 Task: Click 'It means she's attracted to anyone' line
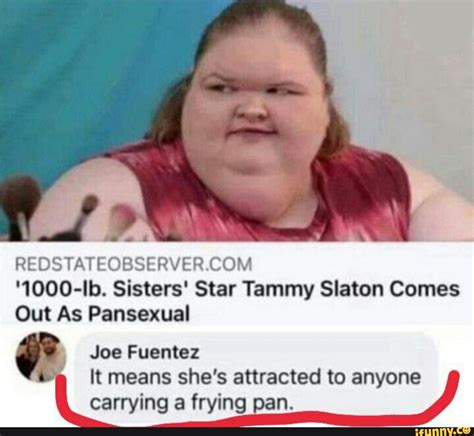click(256, 378)
